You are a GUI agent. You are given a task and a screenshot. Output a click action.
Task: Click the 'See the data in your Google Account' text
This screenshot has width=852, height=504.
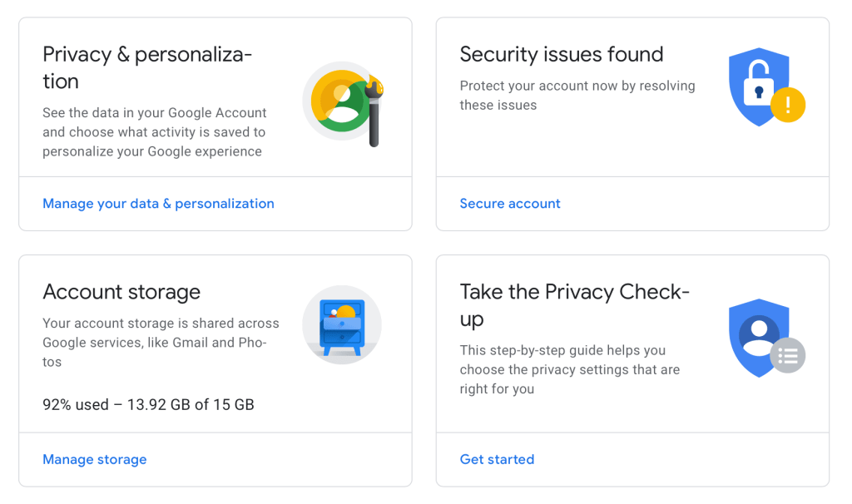click(x=155, y=132)
